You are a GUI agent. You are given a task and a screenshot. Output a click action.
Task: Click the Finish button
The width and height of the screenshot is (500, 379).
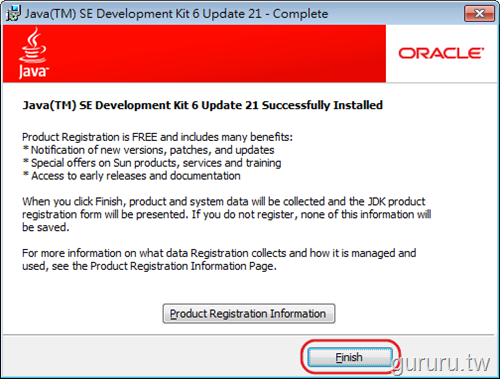pyautogui.click(x=350, y=357)
